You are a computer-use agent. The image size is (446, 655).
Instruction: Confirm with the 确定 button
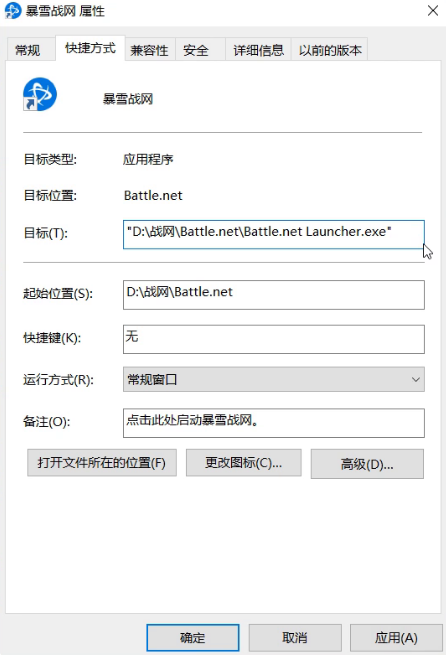coord(193,637)
